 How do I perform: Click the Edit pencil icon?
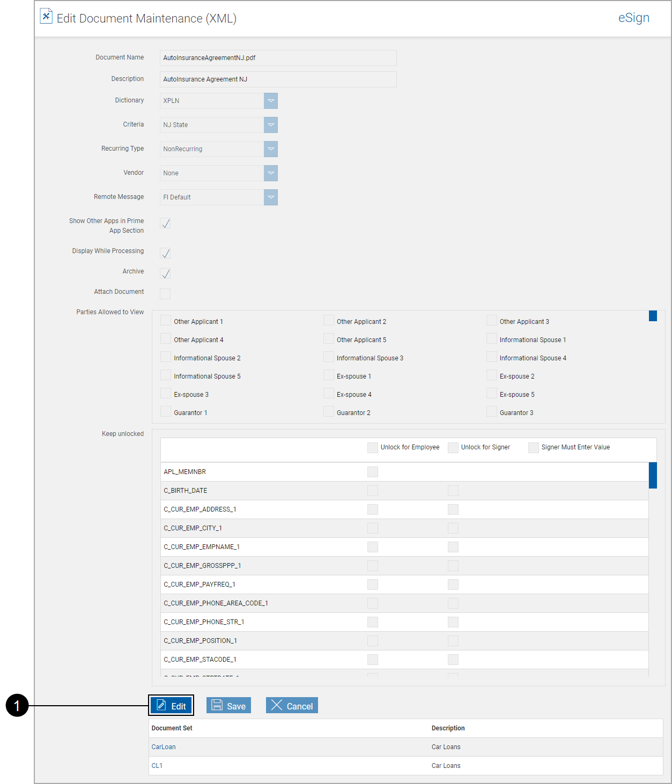(x=162, y=705)
